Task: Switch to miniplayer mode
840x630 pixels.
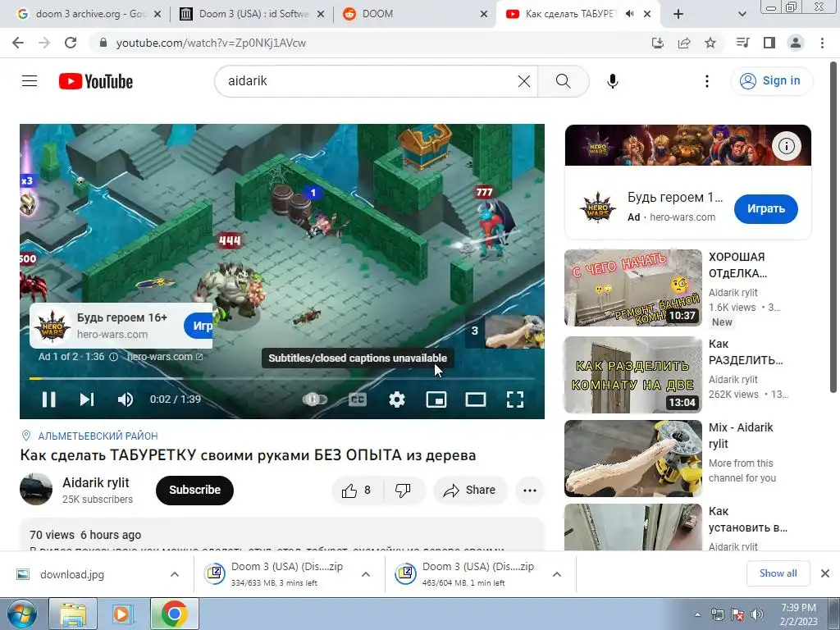Action: (436, 399)
